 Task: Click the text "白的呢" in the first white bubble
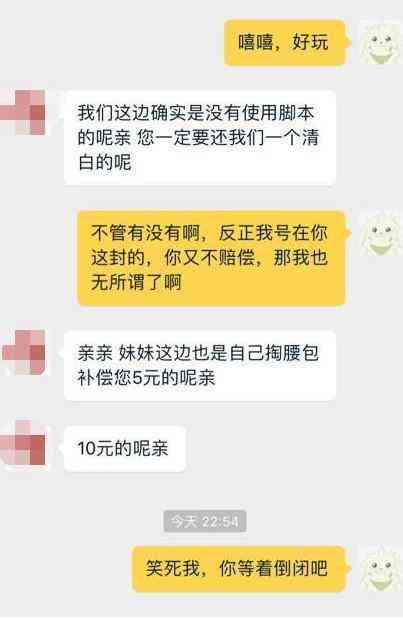pyautogui.click(x=104, y=162)
